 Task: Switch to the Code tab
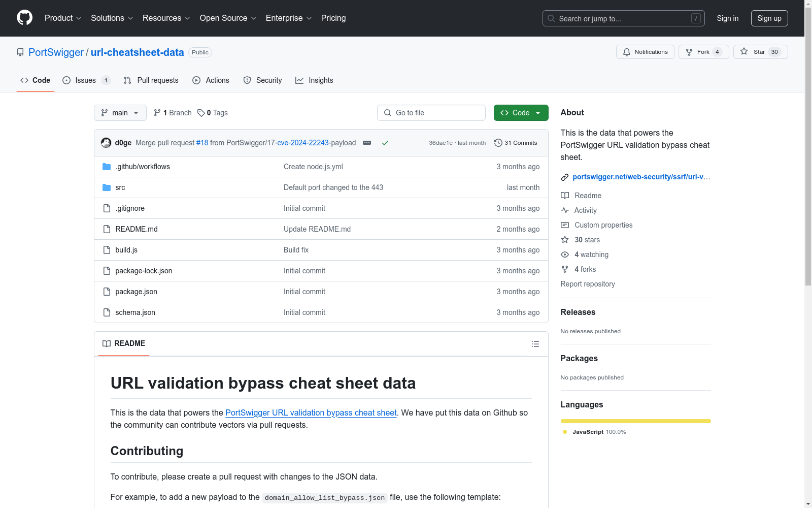36,80
